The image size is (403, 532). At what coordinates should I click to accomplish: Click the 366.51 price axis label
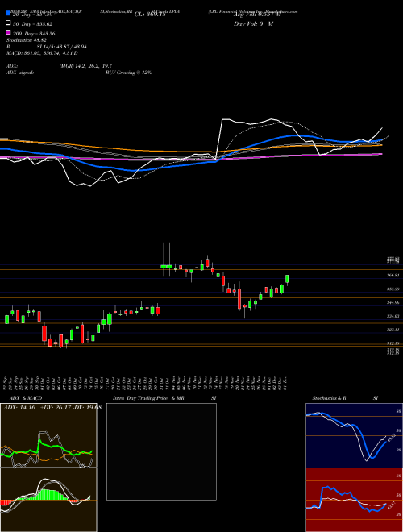[x=393, y=276]
